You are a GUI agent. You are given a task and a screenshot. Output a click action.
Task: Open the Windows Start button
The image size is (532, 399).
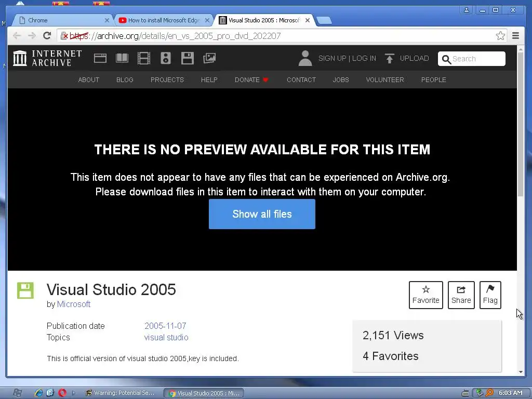click(17, 393)
